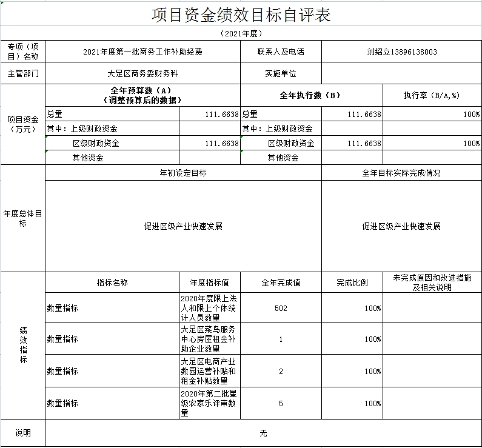Click execution-side '其他资金' cell

click(x=281, y=158)
